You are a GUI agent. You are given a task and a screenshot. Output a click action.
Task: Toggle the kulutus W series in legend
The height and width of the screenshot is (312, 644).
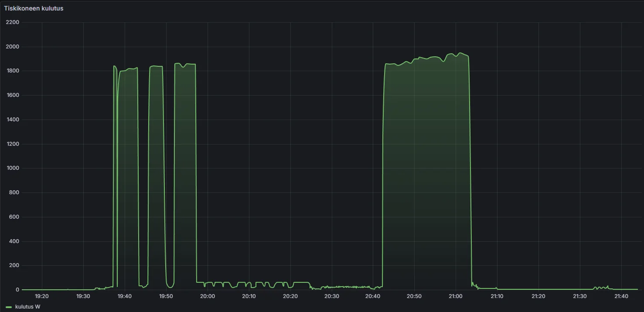tap(27, 307)
